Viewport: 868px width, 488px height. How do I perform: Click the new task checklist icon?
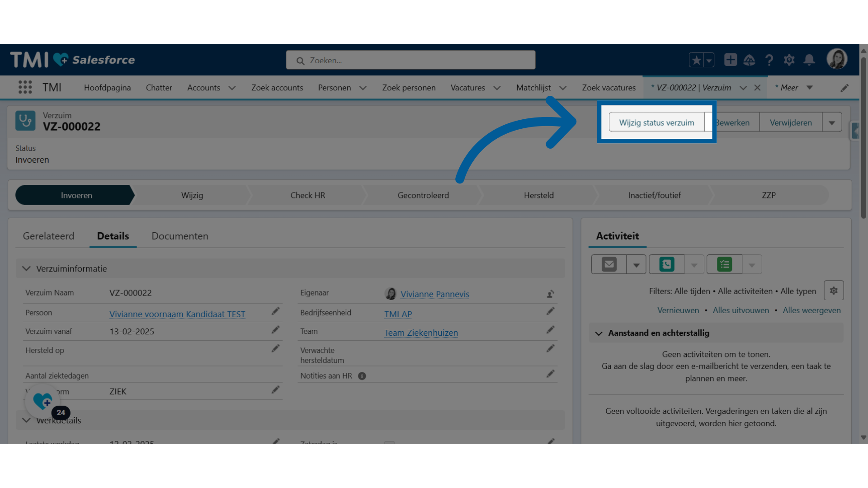pos(725,264)
